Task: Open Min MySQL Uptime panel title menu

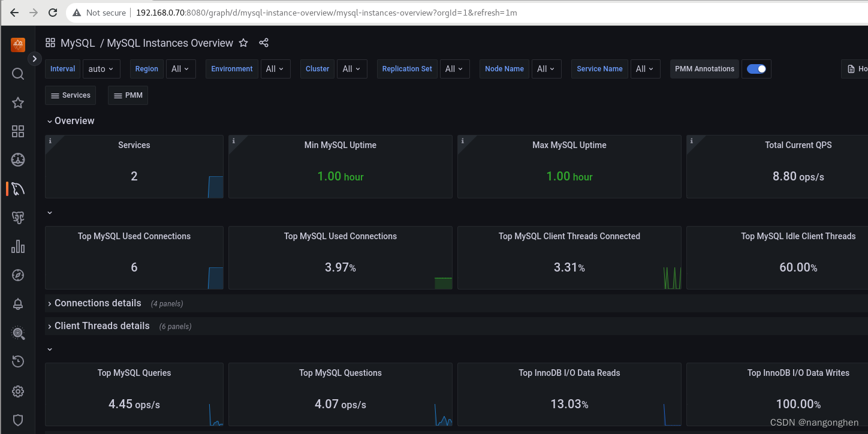Action: click(x=340, y=145)
